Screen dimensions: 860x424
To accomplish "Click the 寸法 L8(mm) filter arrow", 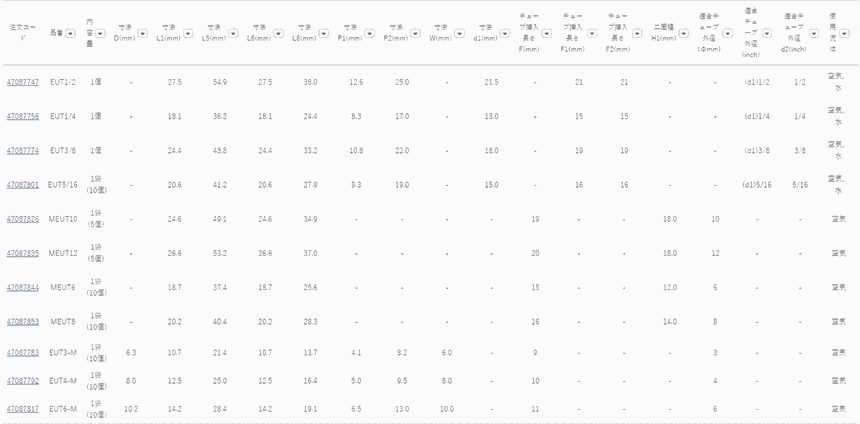I will coord(322,33).
